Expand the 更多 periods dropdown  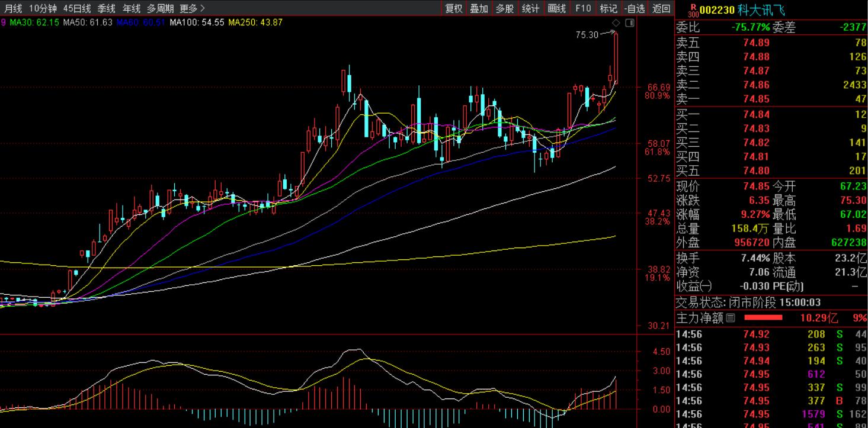192,8
